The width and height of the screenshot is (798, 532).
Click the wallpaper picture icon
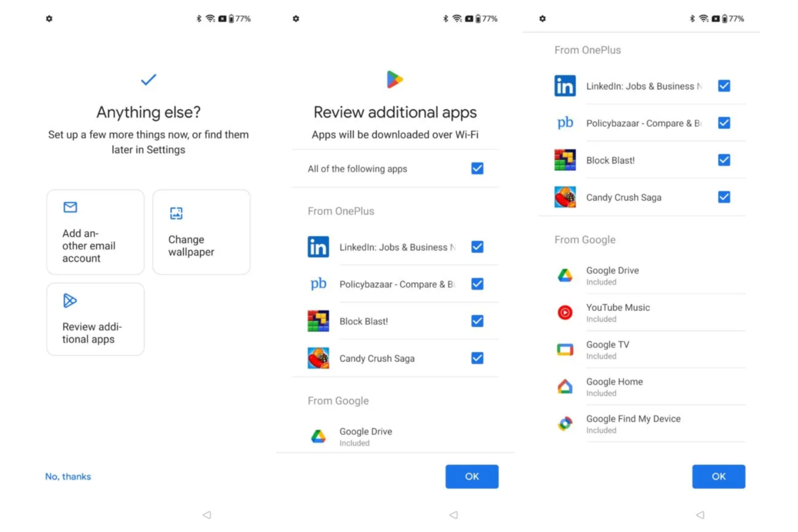click(x=176, y=213)
